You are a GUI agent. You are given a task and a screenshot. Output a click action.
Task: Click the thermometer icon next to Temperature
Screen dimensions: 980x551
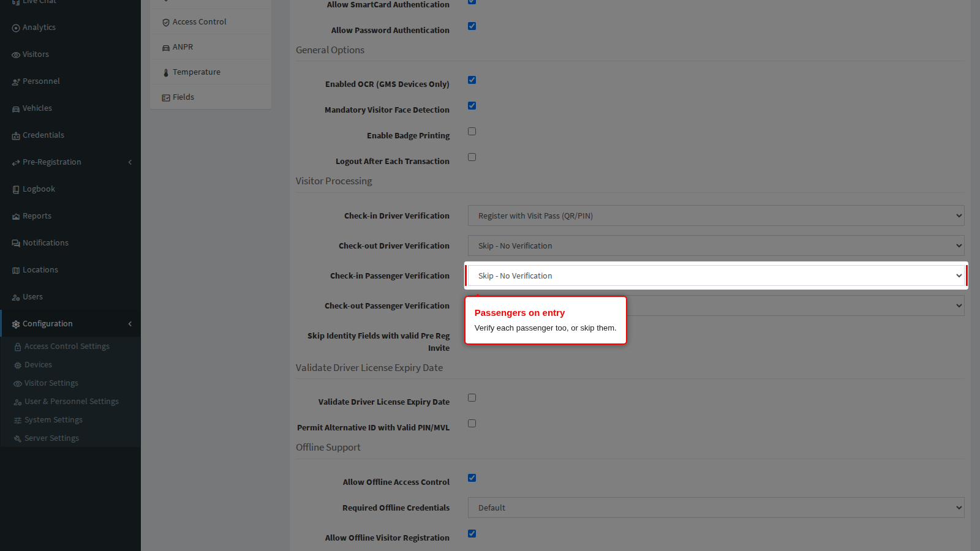point(166,73)
